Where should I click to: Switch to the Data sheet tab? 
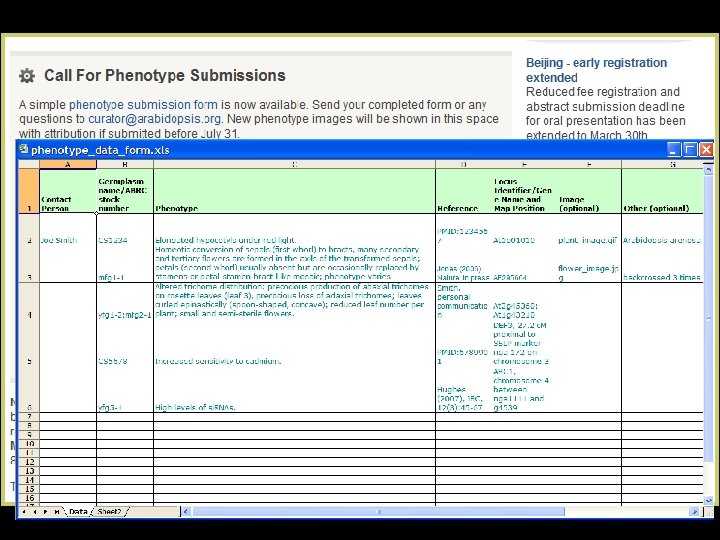point(78,512)
